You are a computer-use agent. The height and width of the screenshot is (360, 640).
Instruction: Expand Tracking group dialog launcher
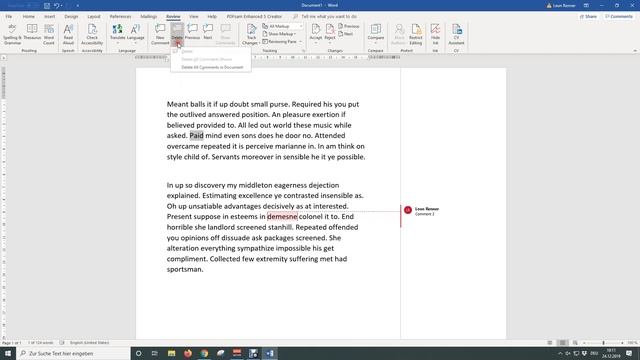pos(303,51)
